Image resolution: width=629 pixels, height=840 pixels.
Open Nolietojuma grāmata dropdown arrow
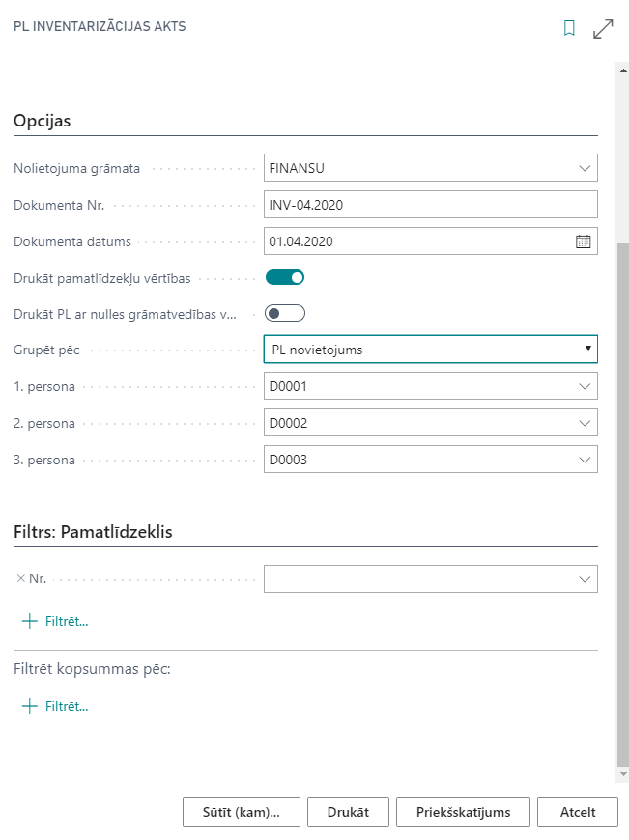pyautogui.click(x=585, y=168)
